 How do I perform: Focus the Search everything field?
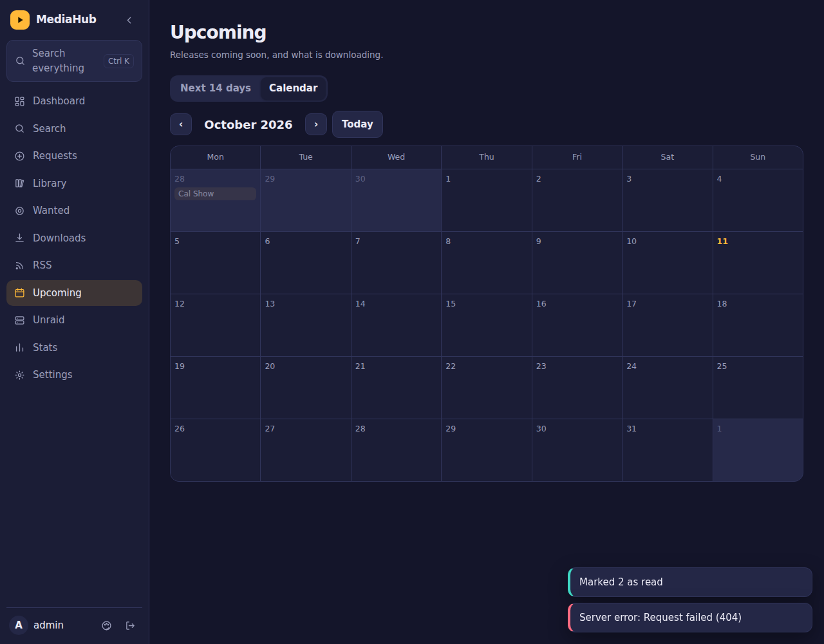[x=74, y=61]
